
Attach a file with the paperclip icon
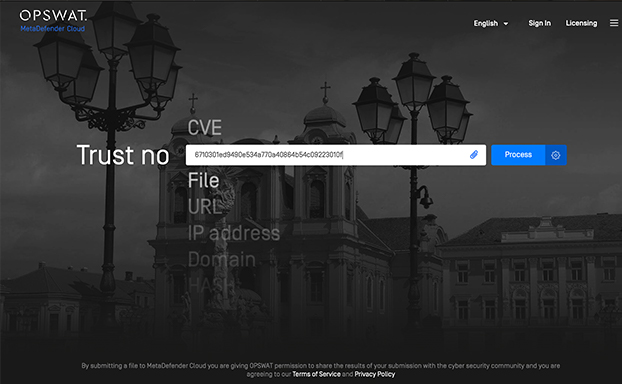(474, 155)
